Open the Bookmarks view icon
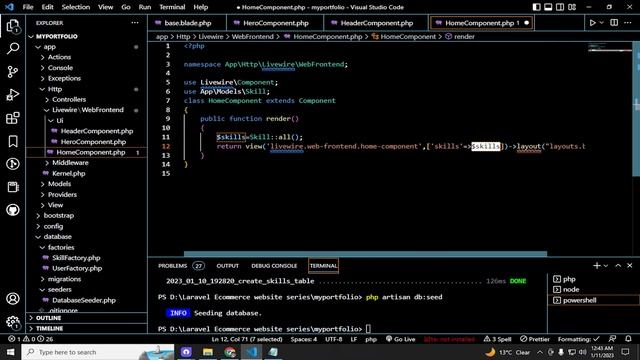640x360 pixels. click(13, 141)
